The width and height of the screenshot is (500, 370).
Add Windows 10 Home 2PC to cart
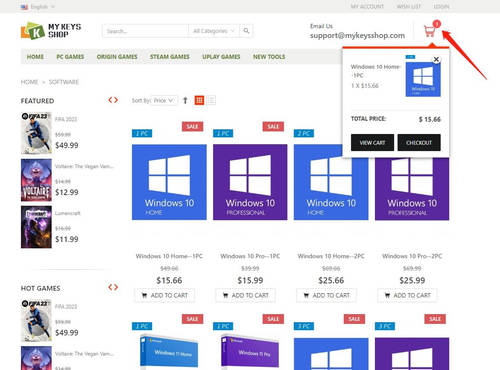327,295
